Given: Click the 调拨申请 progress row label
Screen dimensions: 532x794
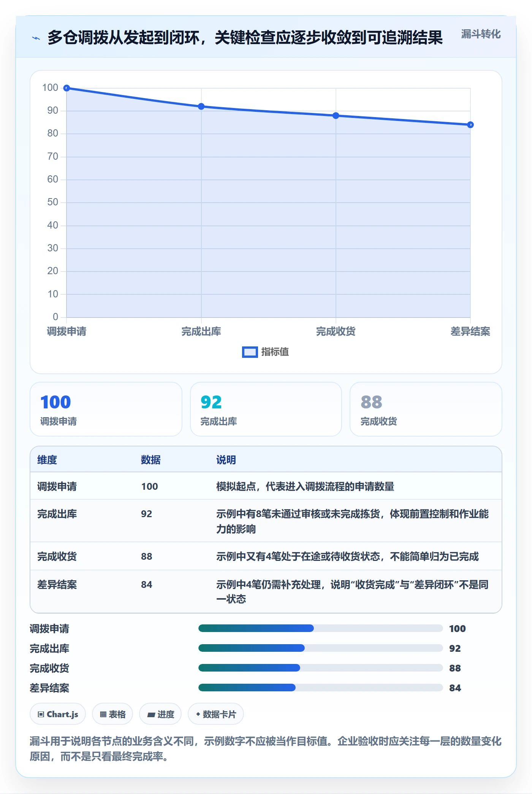Looking at the screenshot, I should (49, 629).
